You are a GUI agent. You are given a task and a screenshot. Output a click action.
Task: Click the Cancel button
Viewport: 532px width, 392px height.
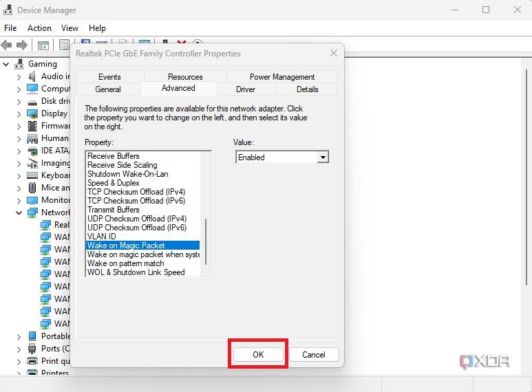click(x=314, y=355)
